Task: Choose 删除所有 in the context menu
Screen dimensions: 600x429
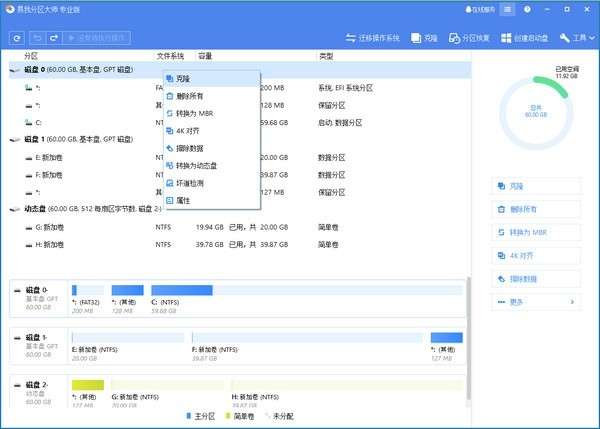Action: pyautogui.click(x=212, y=96)
